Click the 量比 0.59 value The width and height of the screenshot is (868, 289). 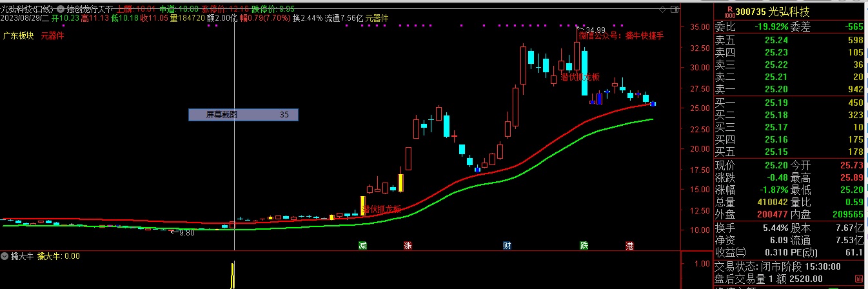(854, 202)
